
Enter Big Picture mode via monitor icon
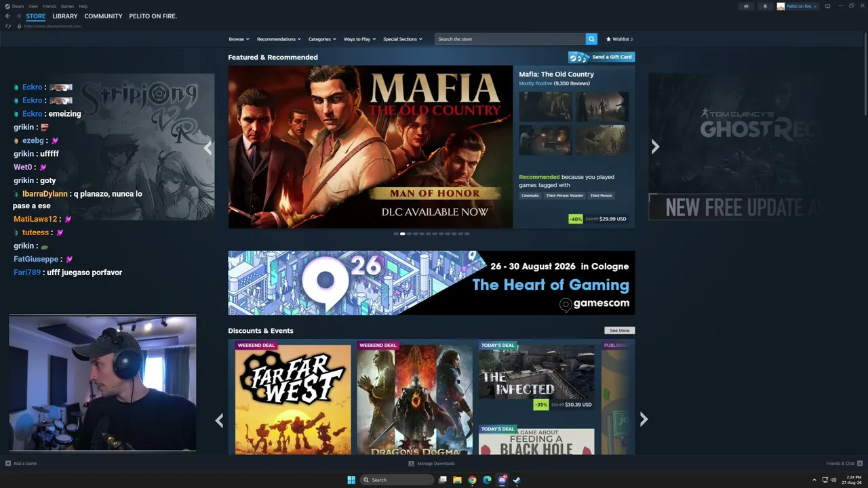point(827,6)
